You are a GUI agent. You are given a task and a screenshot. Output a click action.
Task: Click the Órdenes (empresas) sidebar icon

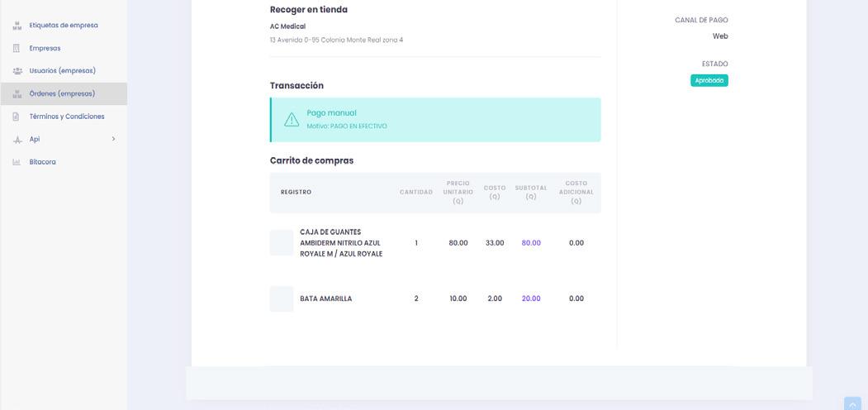click(x=17, y=93)
